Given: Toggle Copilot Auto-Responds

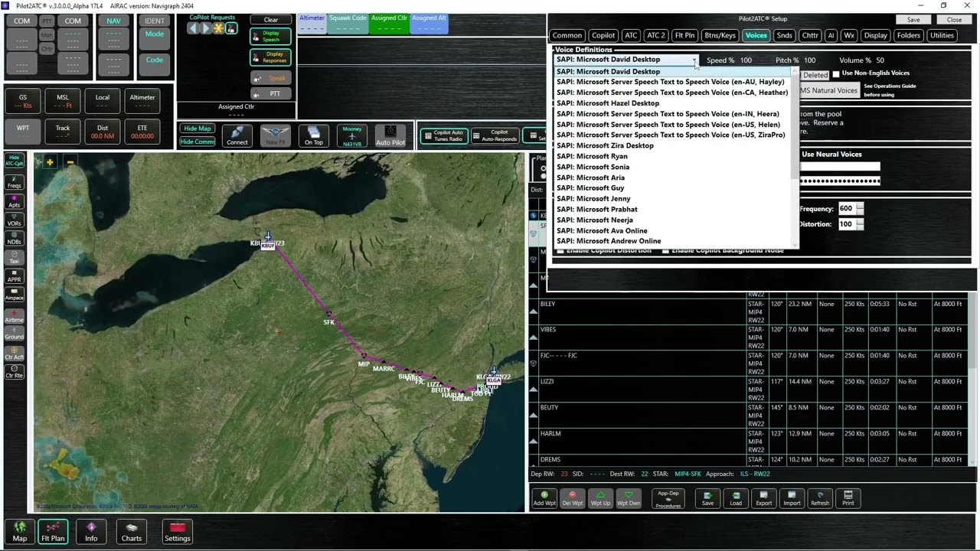Looking at the screenshot, I should click(494, 135).
